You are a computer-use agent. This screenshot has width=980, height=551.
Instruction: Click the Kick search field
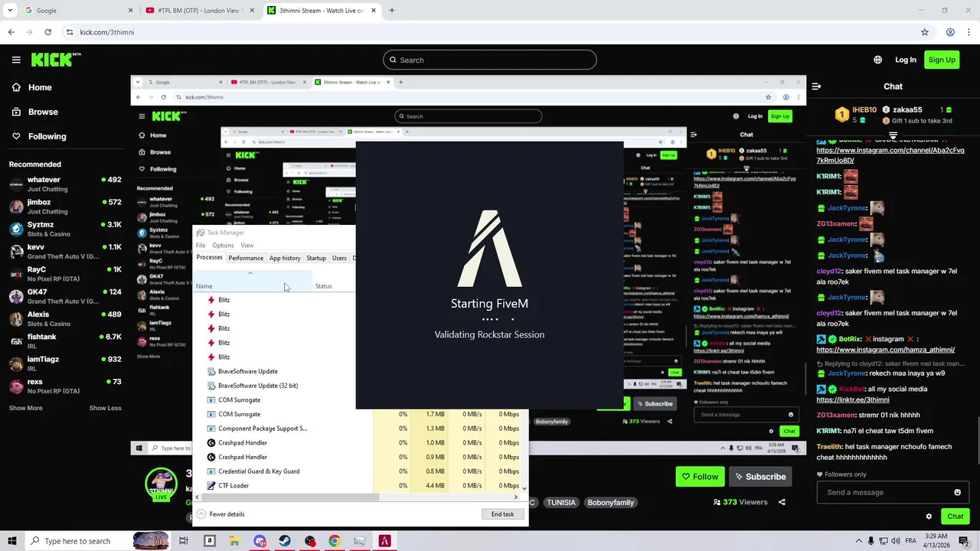point(490,60)
